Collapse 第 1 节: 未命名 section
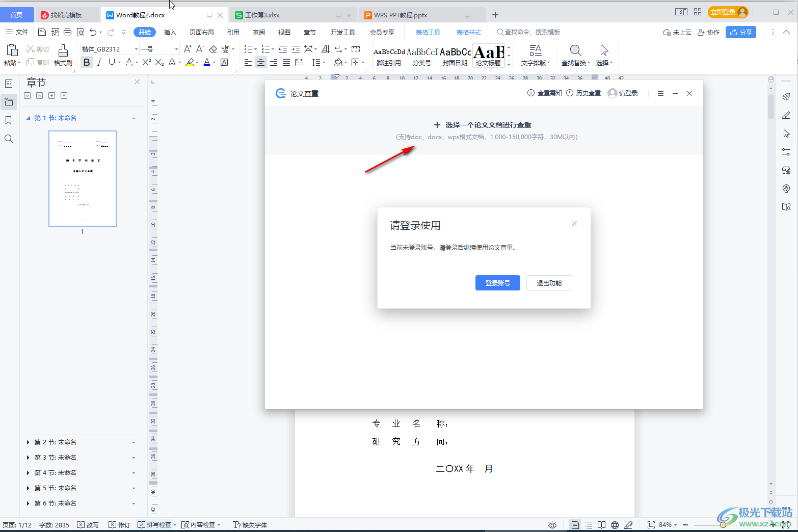 point(29,118)
